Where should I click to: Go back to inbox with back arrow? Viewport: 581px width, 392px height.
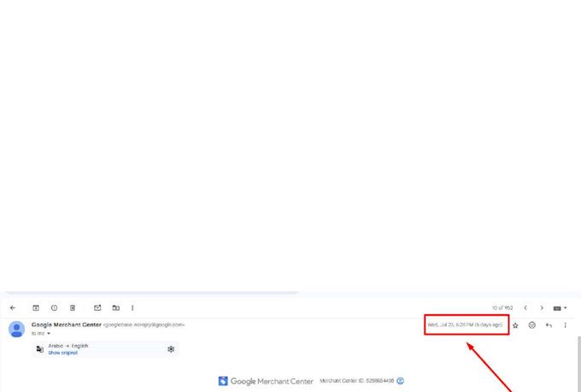tap(13, 308)
